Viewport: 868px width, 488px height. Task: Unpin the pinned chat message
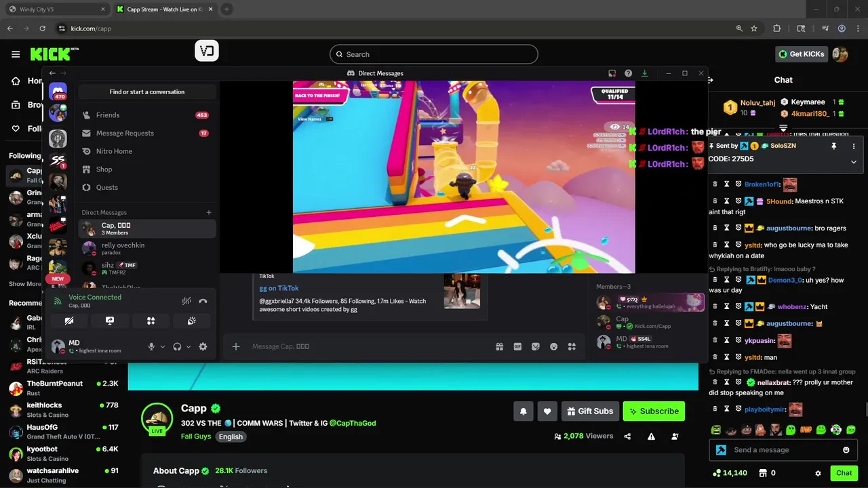click(834, 146)
